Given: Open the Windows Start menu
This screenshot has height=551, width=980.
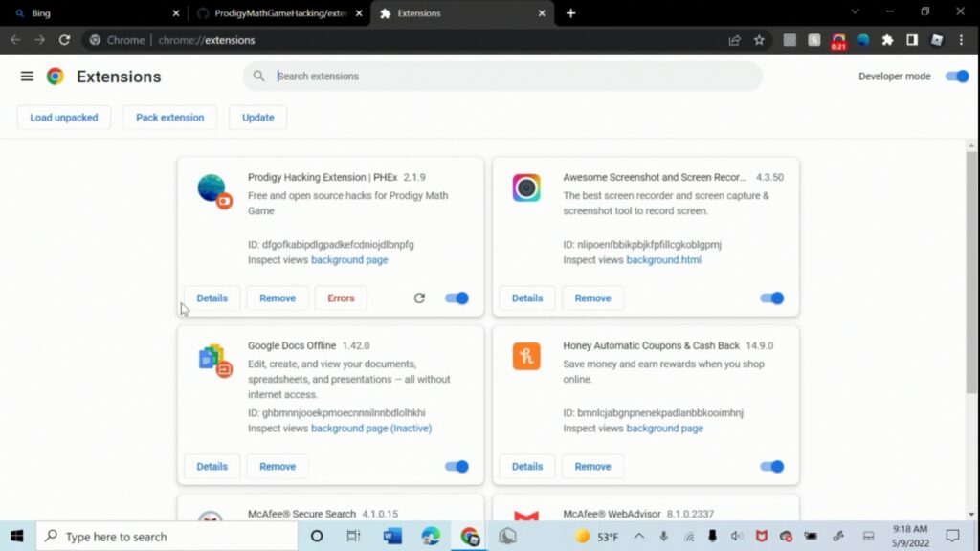Looking at the screenshot, I should [x=17, y=536].
